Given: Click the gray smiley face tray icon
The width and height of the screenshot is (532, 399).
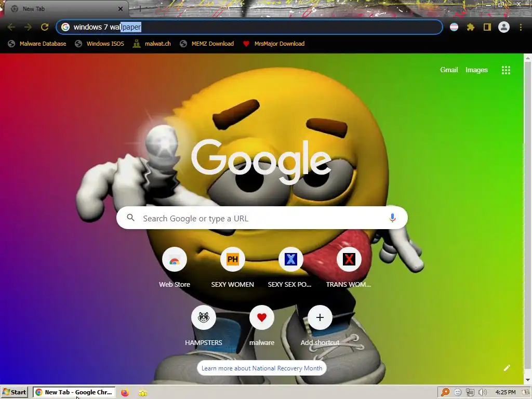Looking at the screenshot, I should click(x=458, y=393).
